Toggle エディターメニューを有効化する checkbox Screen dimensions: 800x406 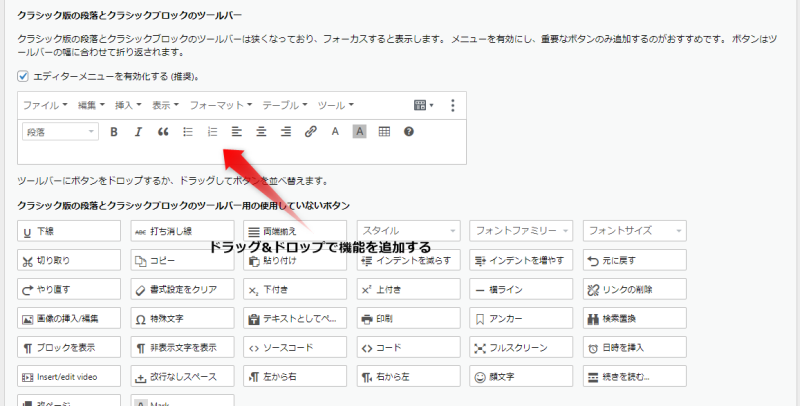(x=23, y=77)
